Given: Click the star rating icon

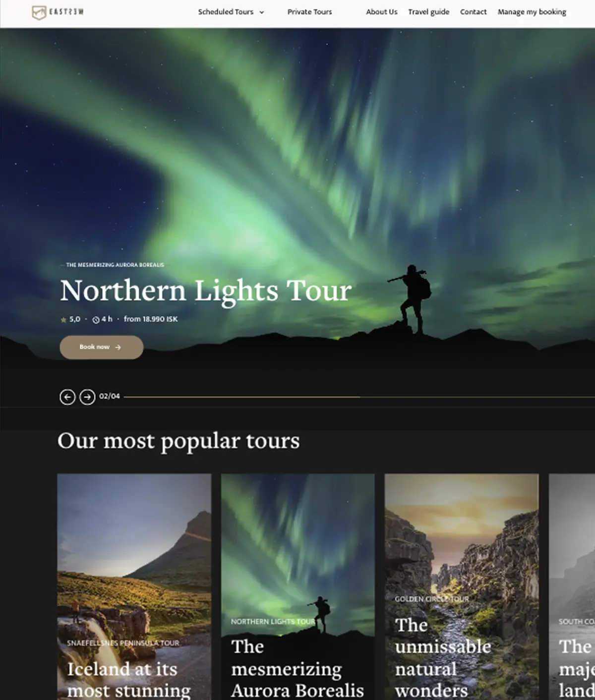Looking at the screenshot, I should point(63,320).
